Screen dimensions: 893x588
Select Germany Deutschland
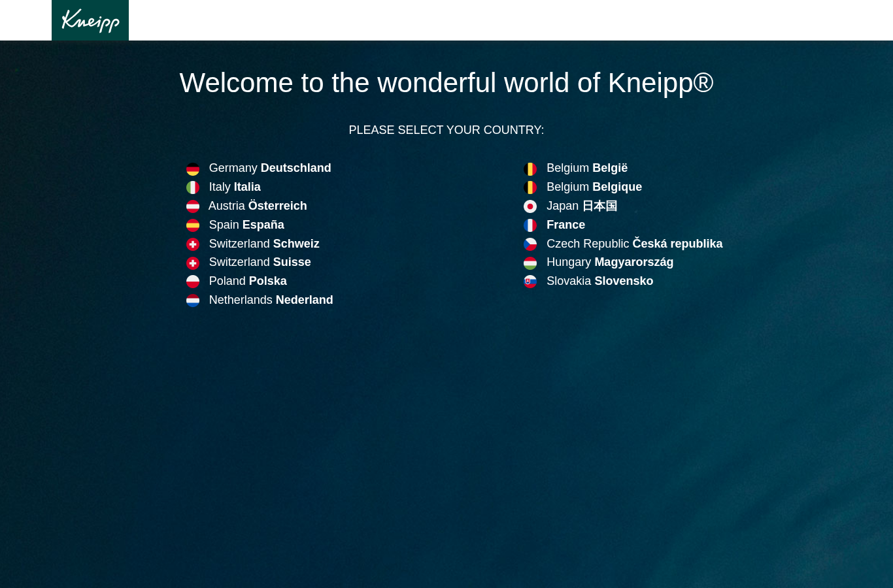point(270,168)
